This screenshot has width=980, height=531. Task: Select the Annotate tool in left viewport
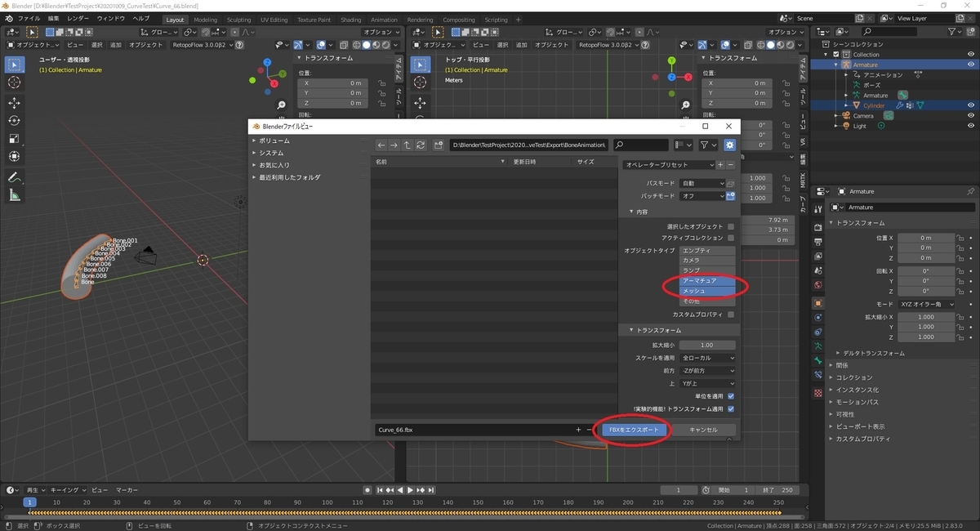14,177
